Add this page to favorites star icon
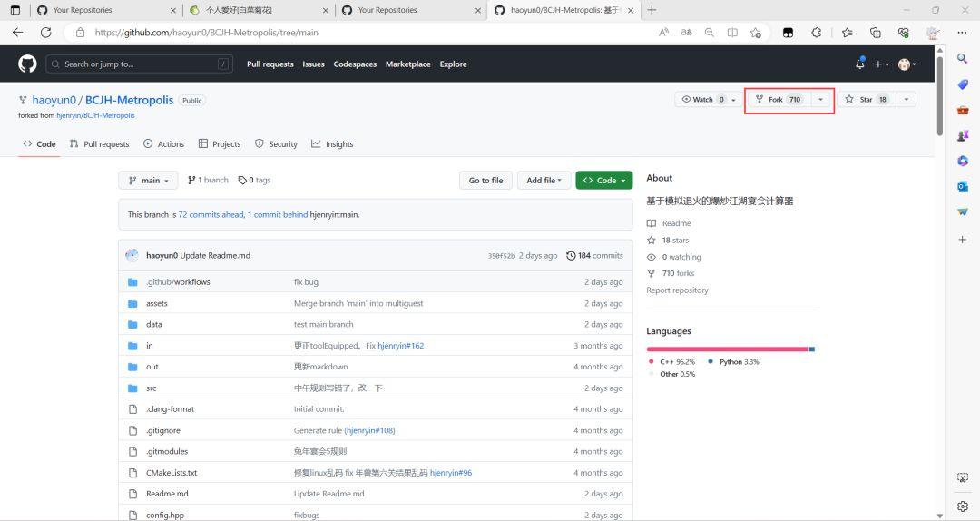This screenshot has width=980, height=521. pyautogui.click(x=756, y=33)
